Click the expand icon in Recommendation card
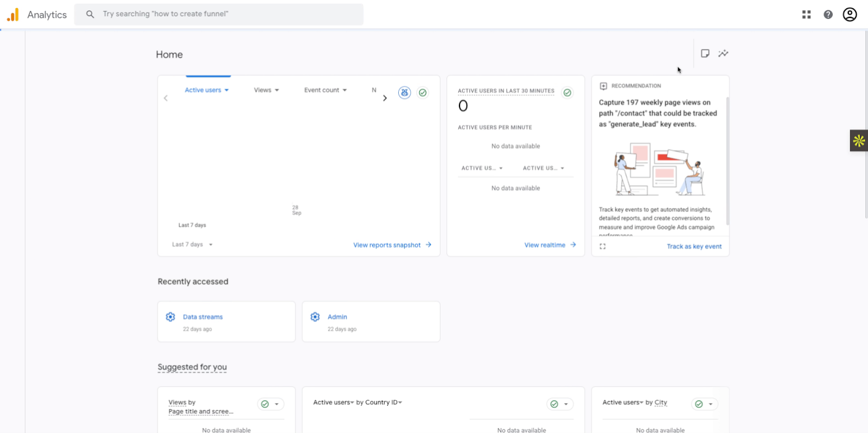The height and width of the screenshot is (433, 868). click(602, 246)
